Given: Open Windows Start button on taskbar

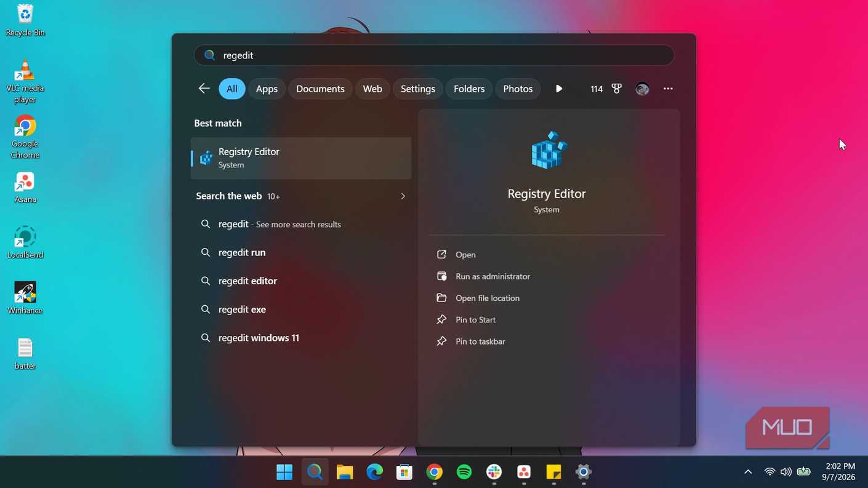Looking at the screenshot, I should (x=284, y=472).
